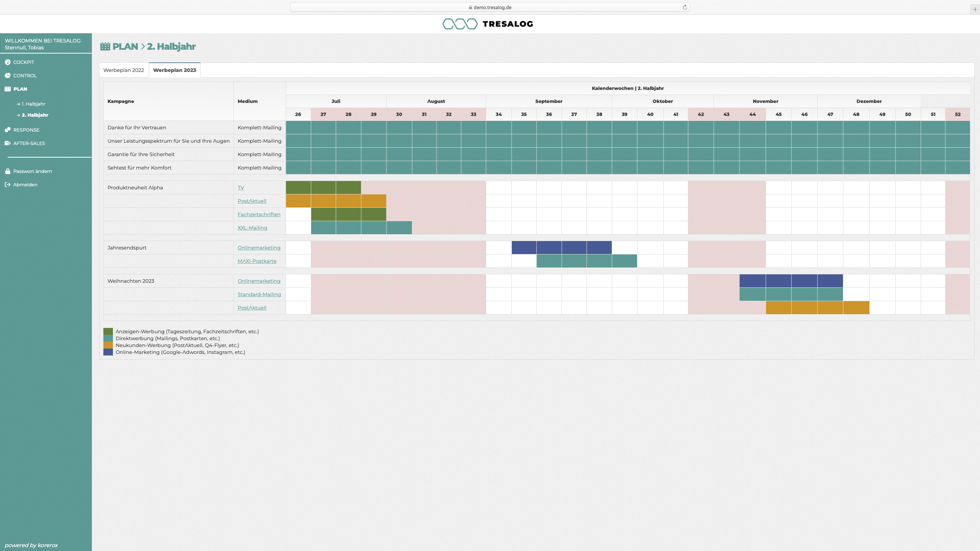Viewport: 980px width, 551px height.
Task: Select the Werbeplan 2023 tab
Action: (x=175, y=70)
